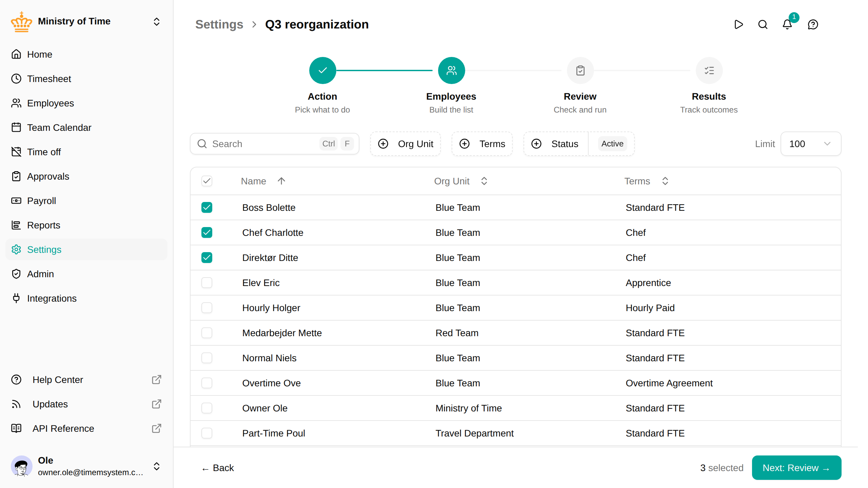Screen dimensions: 868x488
Task: Click the Review step clipboard icon
Action: point(580,70)
